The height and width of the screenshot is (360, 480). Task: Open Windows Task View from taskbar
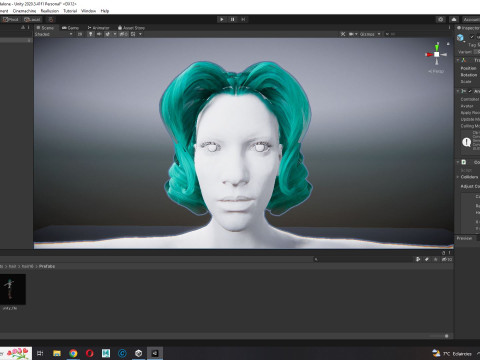pyautogui.click(x=40, y=353)
